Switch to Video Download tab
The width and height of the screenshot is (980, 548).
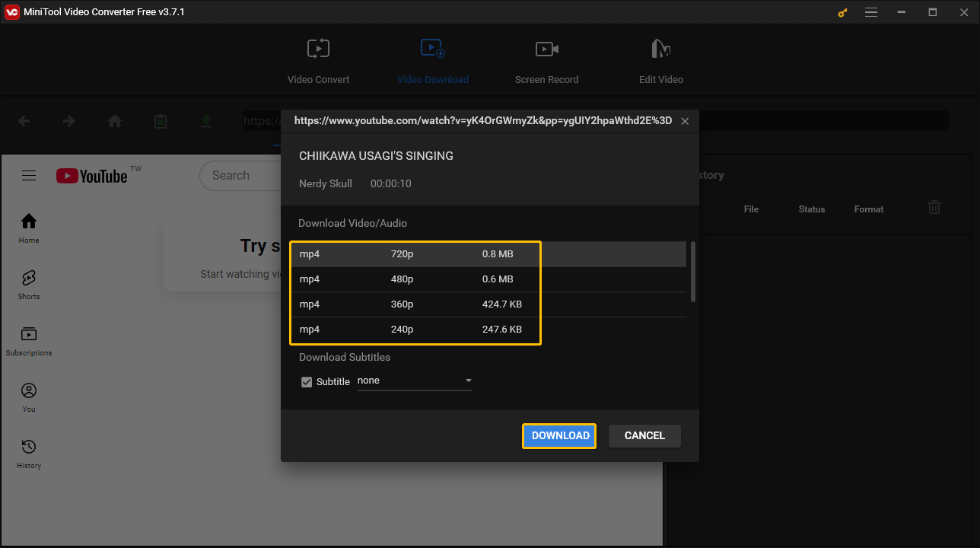tap(433, 61)
